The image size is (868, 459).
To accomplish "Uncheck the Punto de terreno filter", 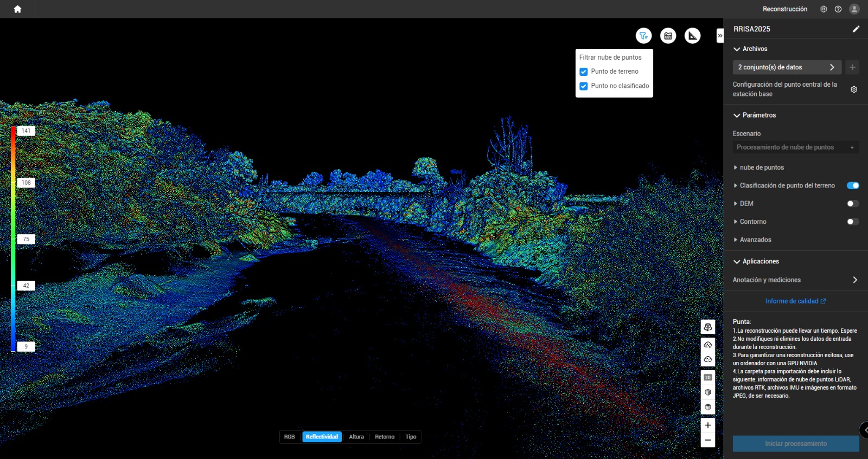I will pos(584,72).
